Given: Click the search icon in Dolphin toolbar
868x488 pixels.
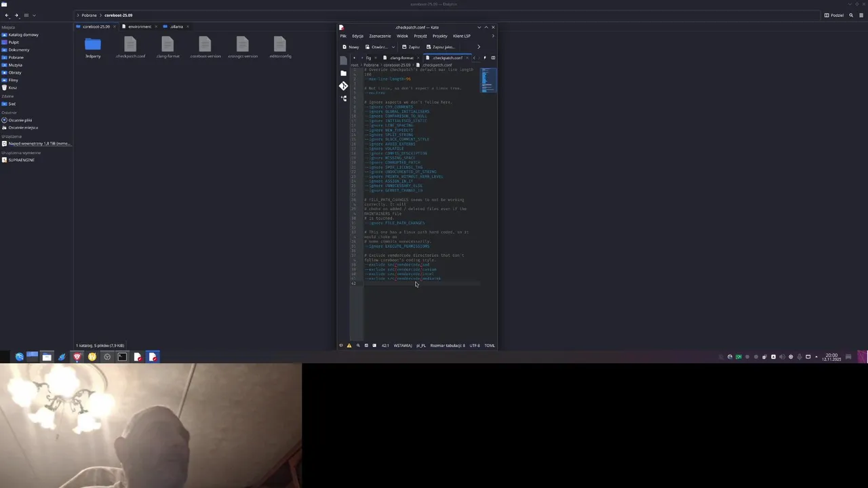Looking at the screenshot, I should click(x=851, y=15).
